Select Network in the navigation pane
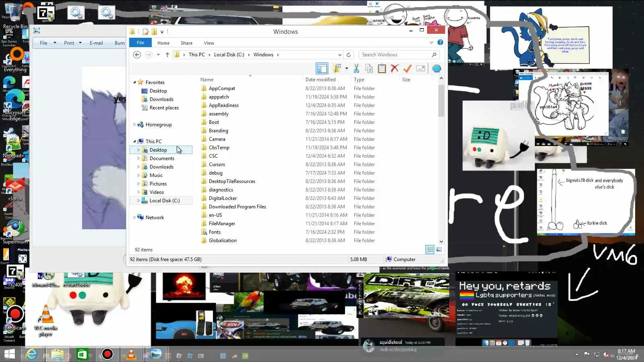 (x=155, y=218)
